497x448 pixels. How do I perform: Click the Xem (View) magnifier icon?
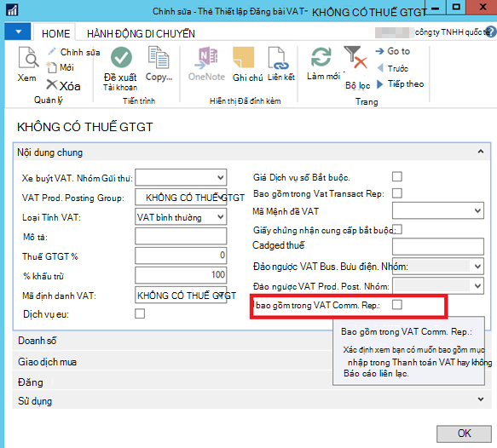pos(28,58)
